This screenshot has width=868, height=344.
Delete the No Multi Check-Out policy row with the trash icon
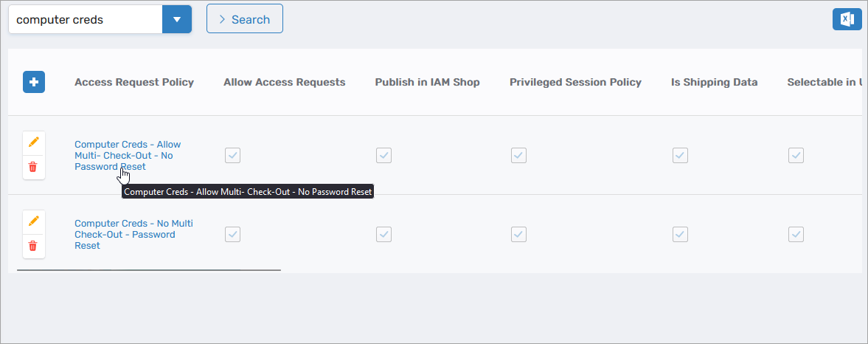coord(33,247)
